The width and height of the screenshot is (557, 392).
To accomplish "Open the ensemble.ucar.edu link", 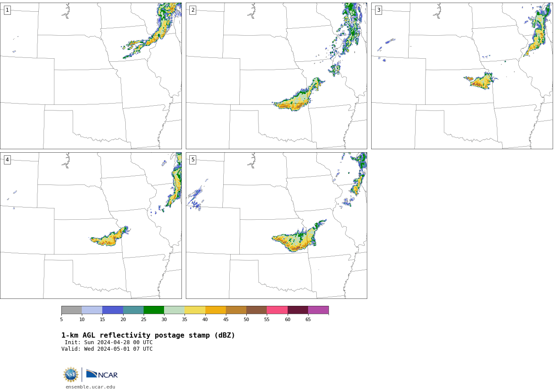I will [91, 387].
